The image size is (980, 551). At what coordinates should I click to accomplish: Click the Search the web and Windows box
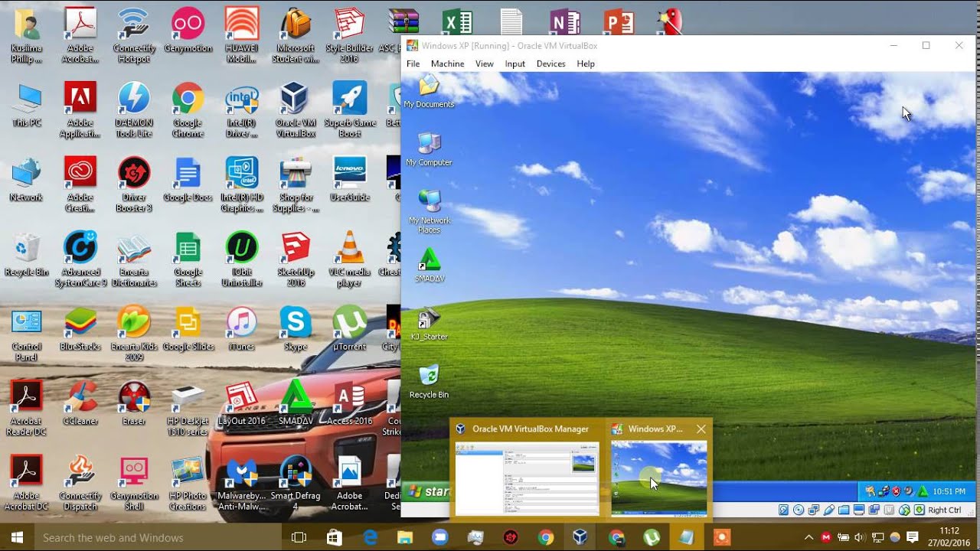coord(158,537)
